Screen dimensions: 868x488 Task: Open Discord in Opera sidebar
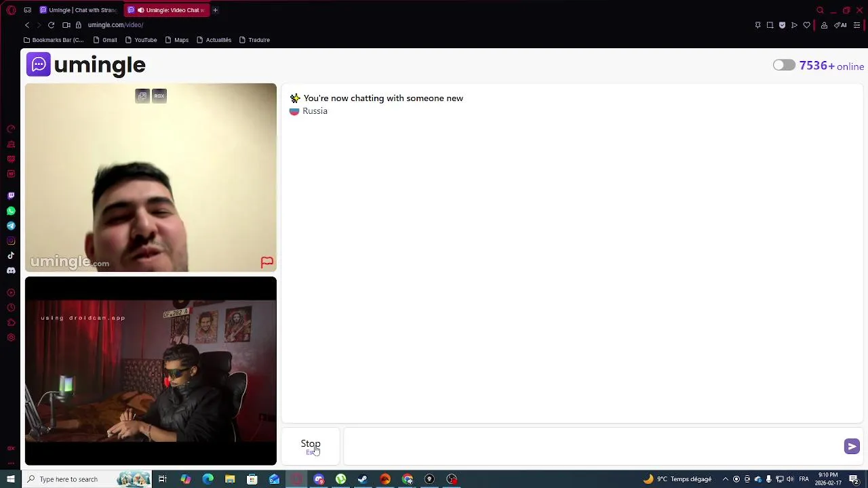tap(11, 270)
